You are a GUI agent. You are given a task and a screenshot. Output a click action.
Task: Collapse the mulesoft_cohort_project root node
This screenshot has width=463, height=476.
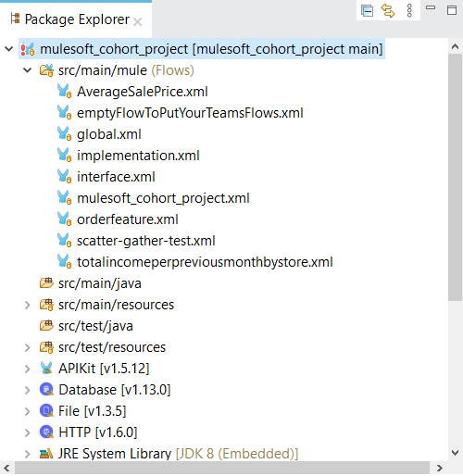coord(9,49)
